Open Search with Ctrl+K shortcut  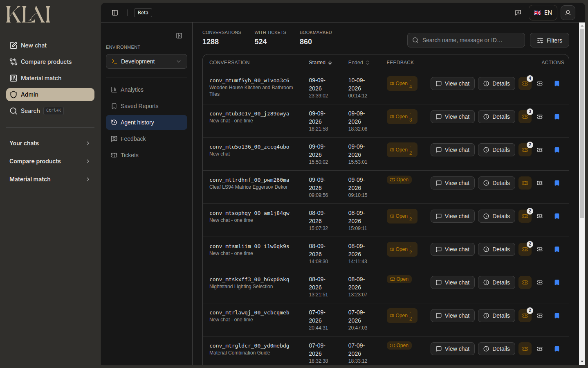tap(50, 111)
